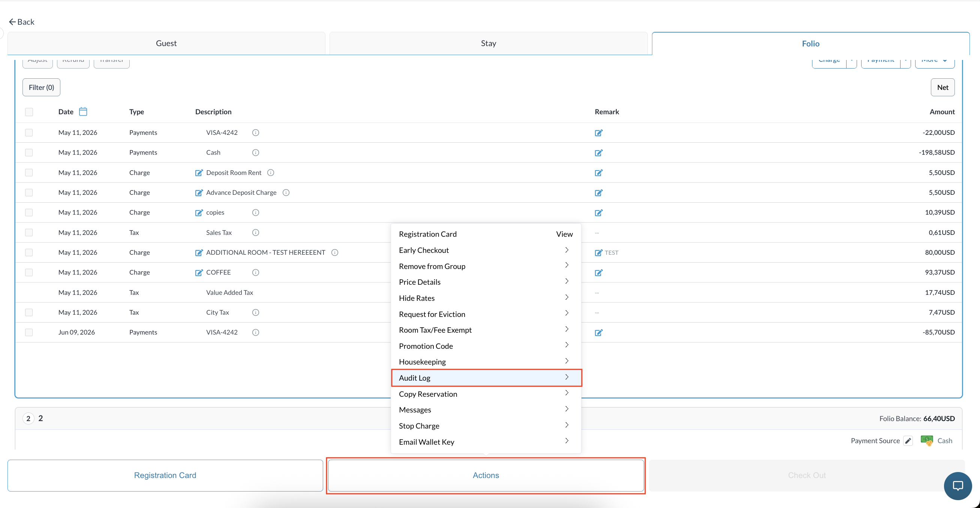Edit remark for Deposit Room Rent
The width and height of the screenshot is (980, 508).
click(x=599, y=173)
